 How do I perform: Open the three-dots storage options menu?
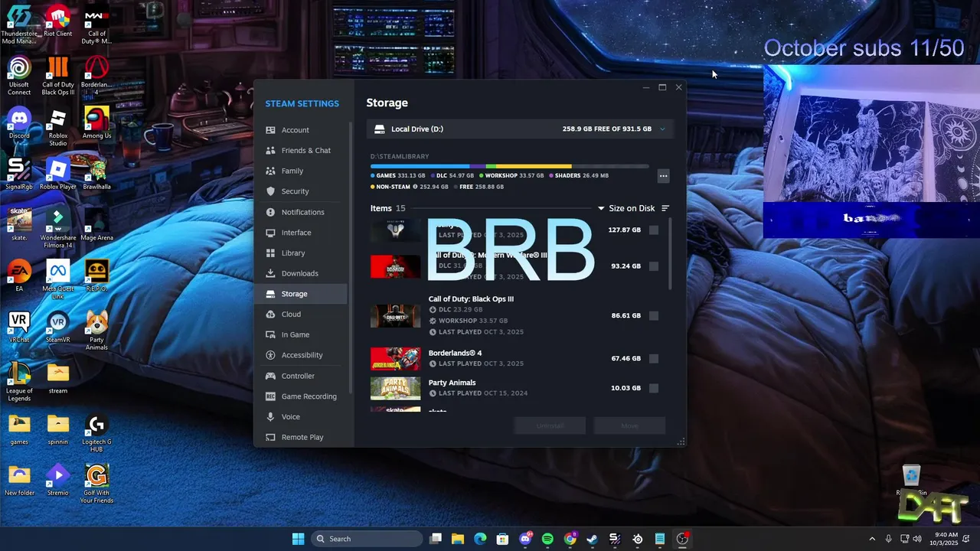[x=664, y=176]
